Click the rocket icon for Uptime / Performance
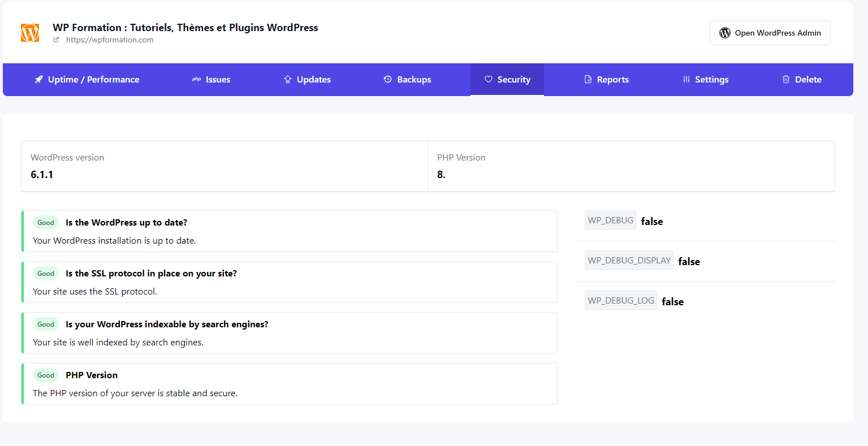The height and width of the screenshot is (446, 868). click(38, 80)
